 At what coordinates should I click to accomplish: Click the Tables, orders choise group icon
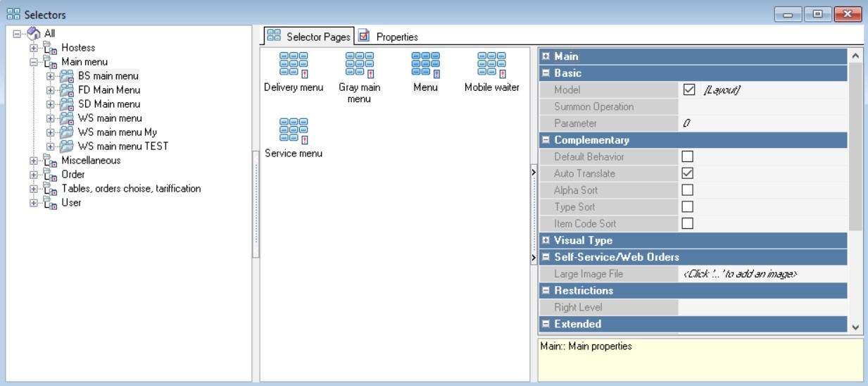(51, 189)
